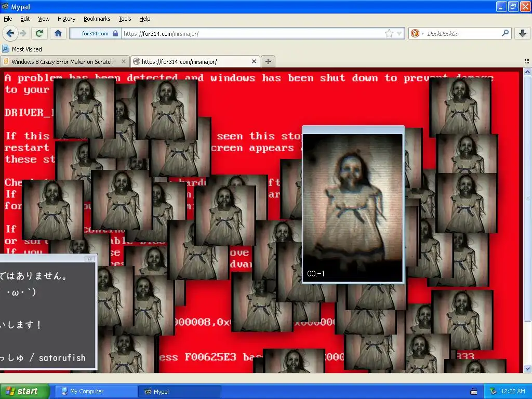Open the DuckDuckGo search engine dropdown

coord(417,33)
